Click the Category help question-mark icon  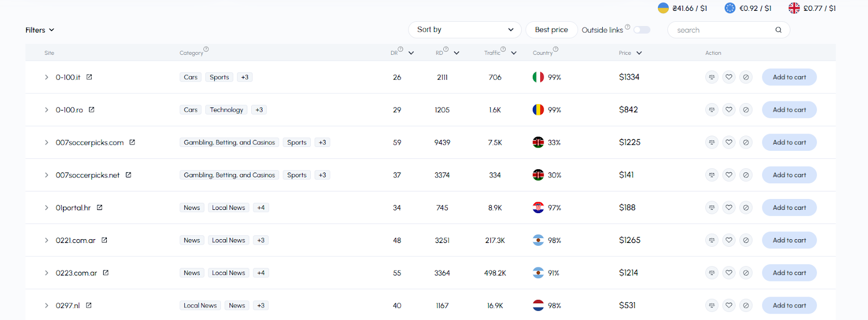pyautogui.click(x=206, y=49)
